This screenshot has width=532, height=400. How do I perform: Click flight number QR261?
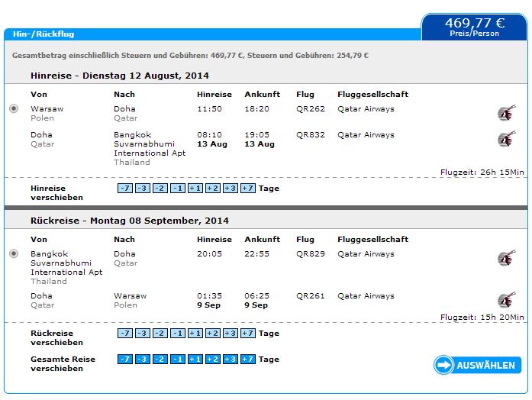[x=311, y=296]
